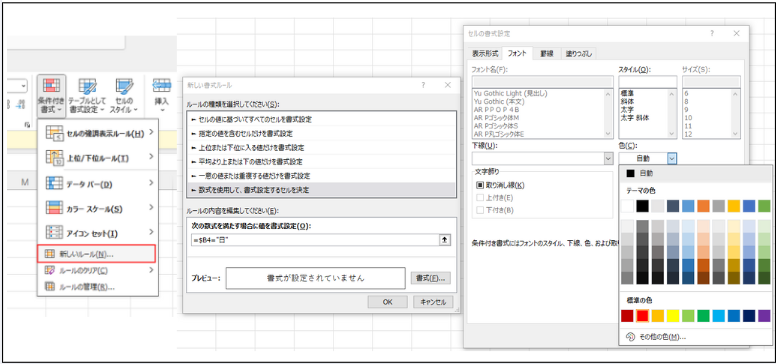Click スタイル(O) text field

point(647,82)
